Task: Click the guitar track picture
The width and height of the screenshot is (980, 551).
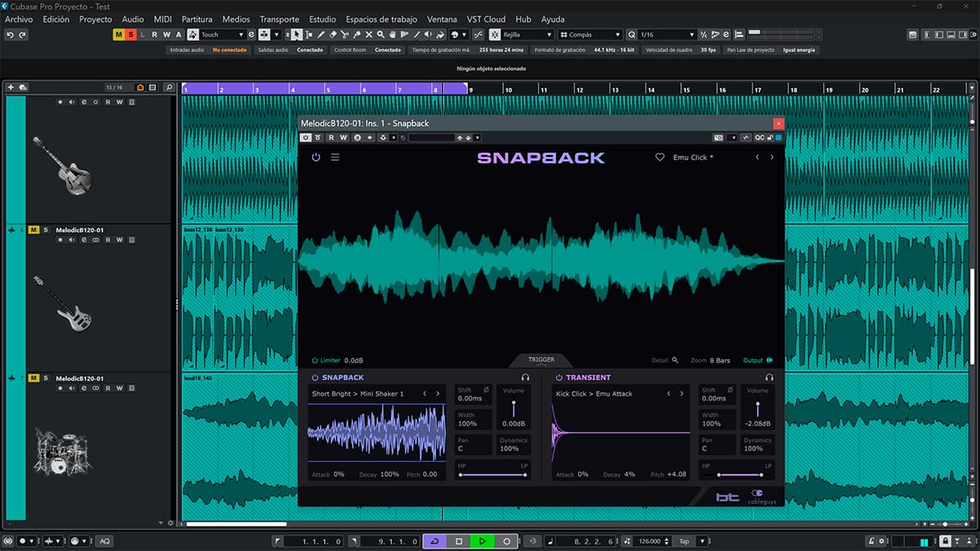Action: pos(61,164)
